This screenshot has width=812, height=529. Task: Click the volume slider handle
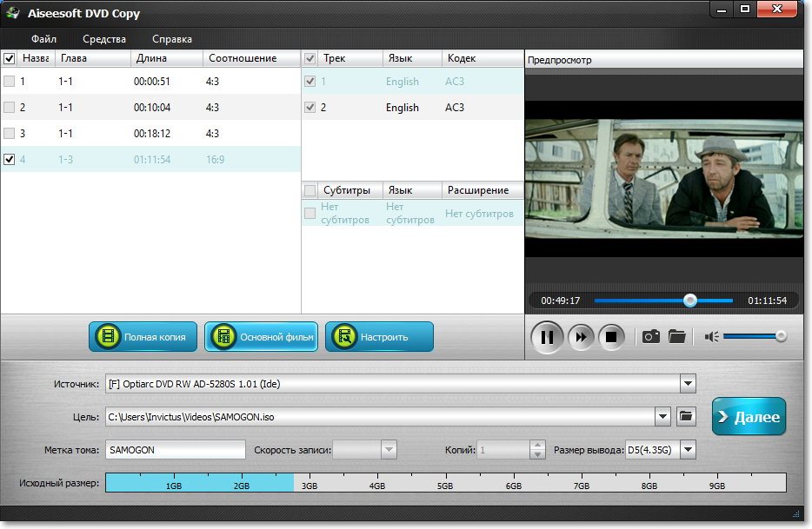point(781,336)
